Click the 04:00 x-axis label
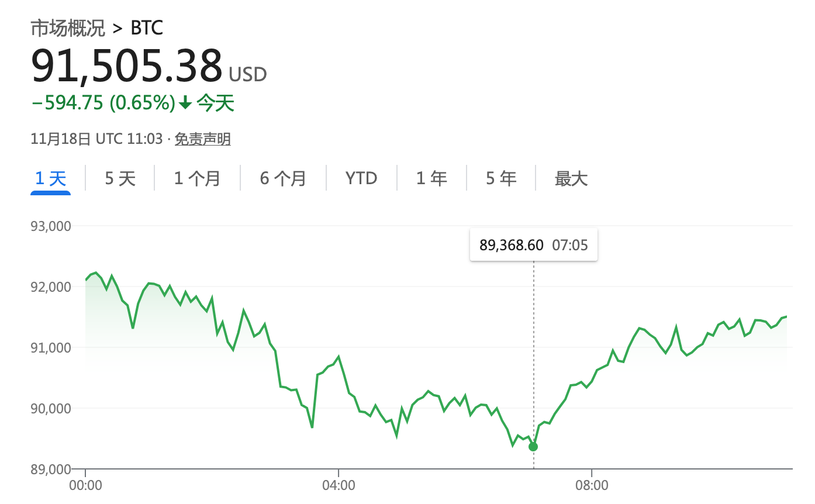 [x=339, y=485]
